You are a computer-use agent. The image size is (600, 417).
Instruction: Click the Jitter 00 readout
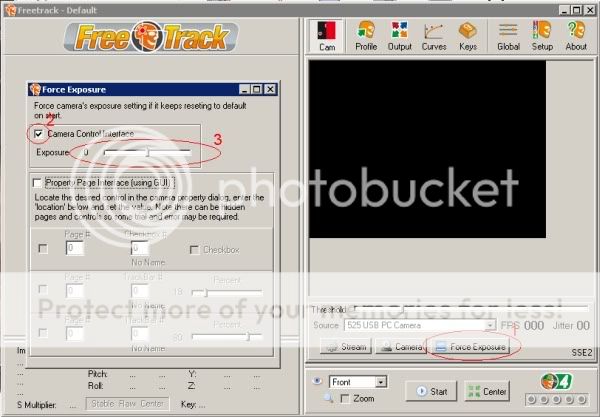click(571, 326)
